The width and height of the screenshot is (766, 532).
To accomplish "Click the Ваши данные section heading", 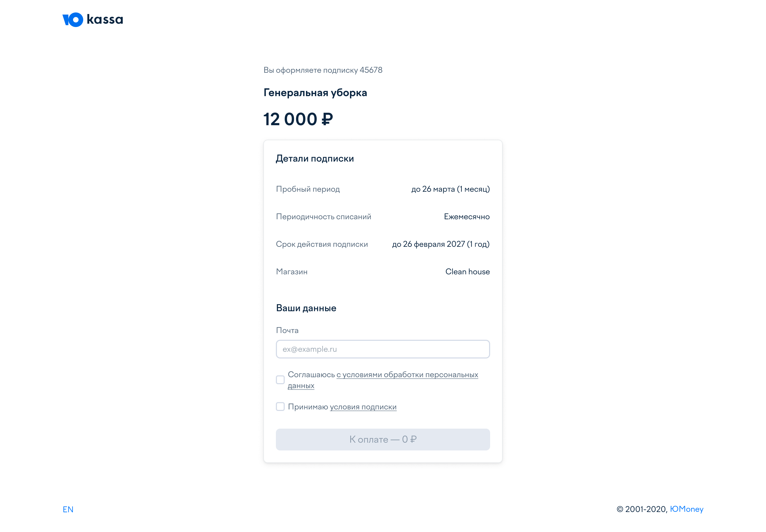I will click(306, 308).
